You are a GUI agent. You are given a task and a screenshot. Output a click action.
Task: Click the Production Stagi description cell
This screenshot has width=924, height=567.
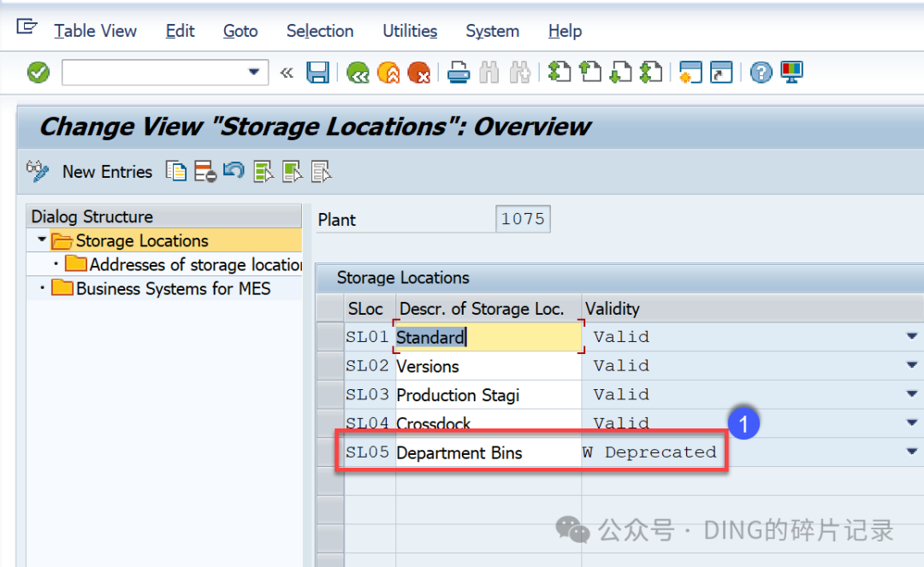489,394
